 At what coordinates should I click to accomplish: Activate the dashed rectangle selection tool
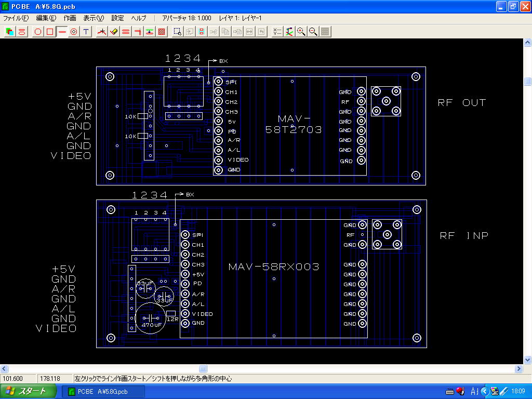click(178, 32)
